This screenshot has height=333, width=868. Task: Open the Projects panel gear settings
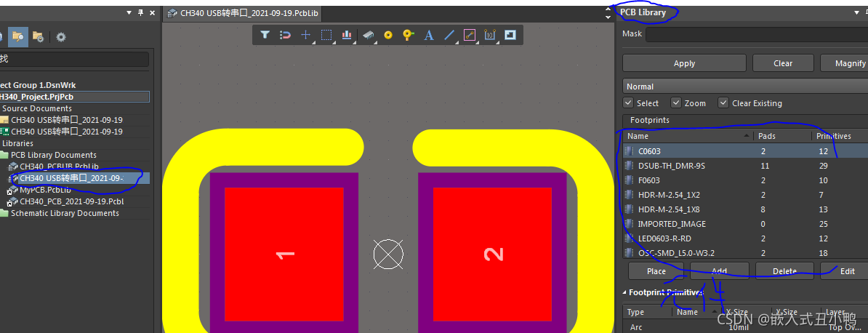click(x=61, y=37)
